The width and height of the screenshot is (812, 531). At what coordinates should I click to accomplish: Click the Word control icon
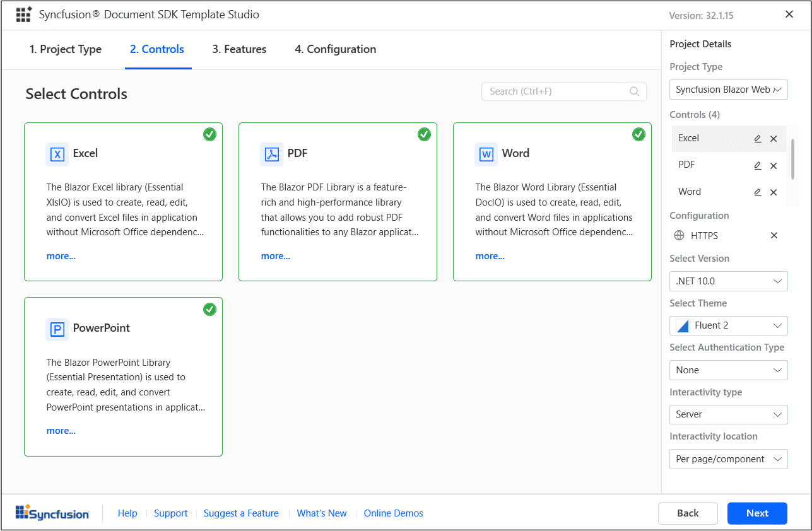pos(485,154)
